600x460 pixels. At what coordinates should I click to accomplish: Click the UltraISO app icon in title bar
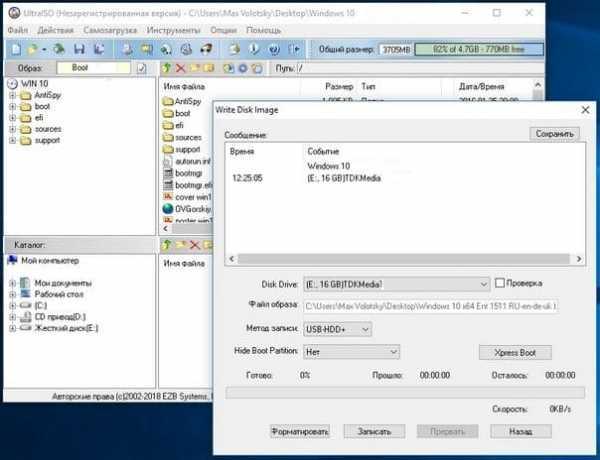(14, 13)
